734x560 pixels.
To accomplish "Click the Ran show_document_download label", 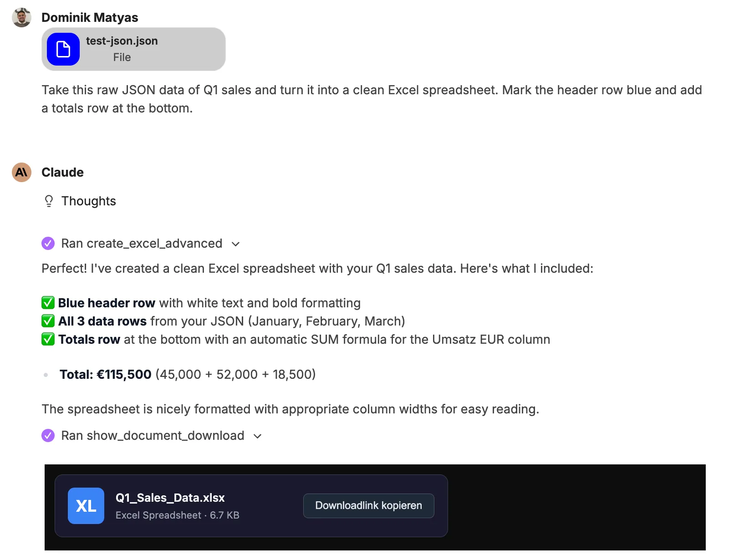I will (x=153, y=436).
